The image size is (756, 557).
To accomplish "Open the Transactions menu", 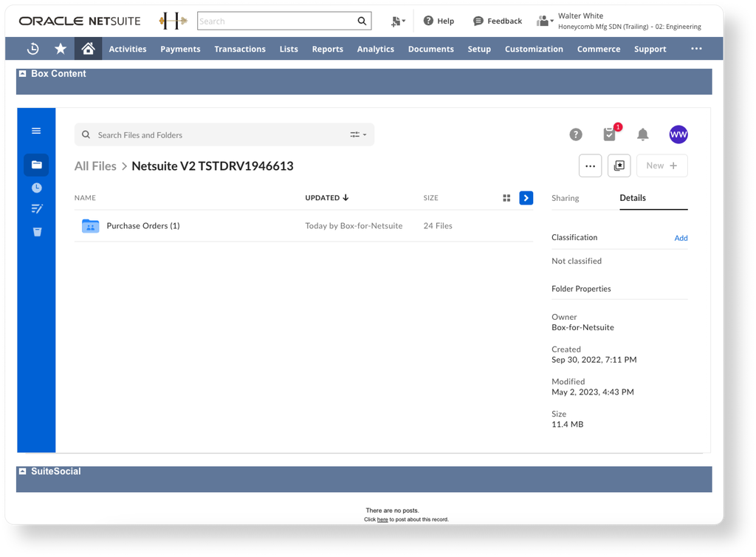I will pyautogui.click(x=240, y=49).
